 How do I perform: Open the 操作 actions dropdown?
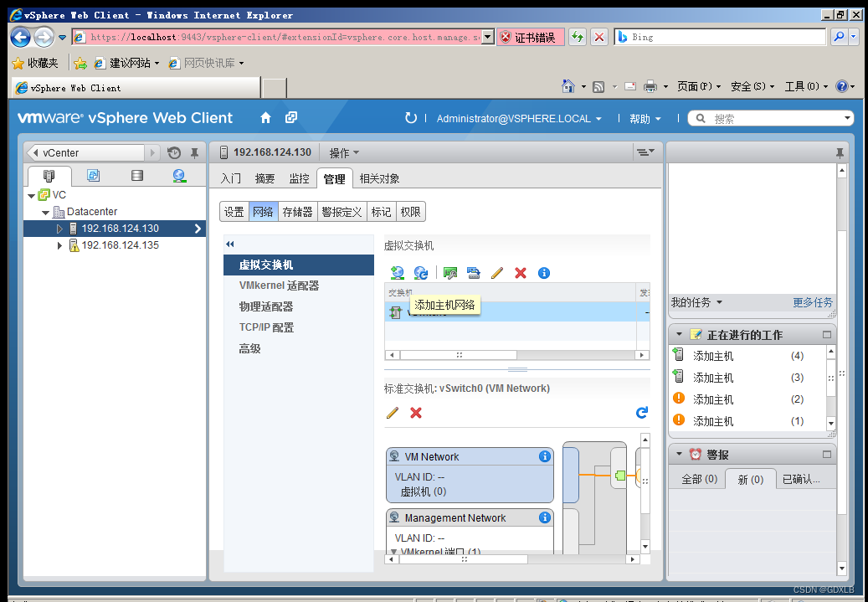tap(344, 152)
